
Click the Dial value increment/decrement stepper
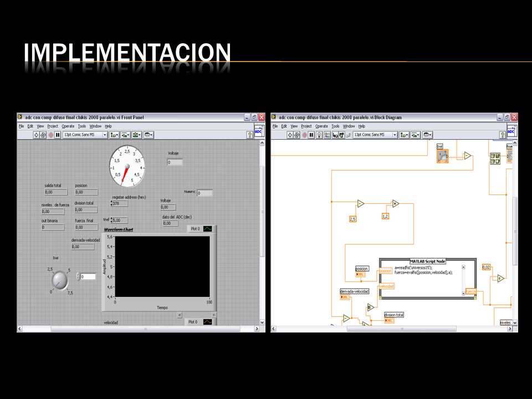tap(78, 277)
